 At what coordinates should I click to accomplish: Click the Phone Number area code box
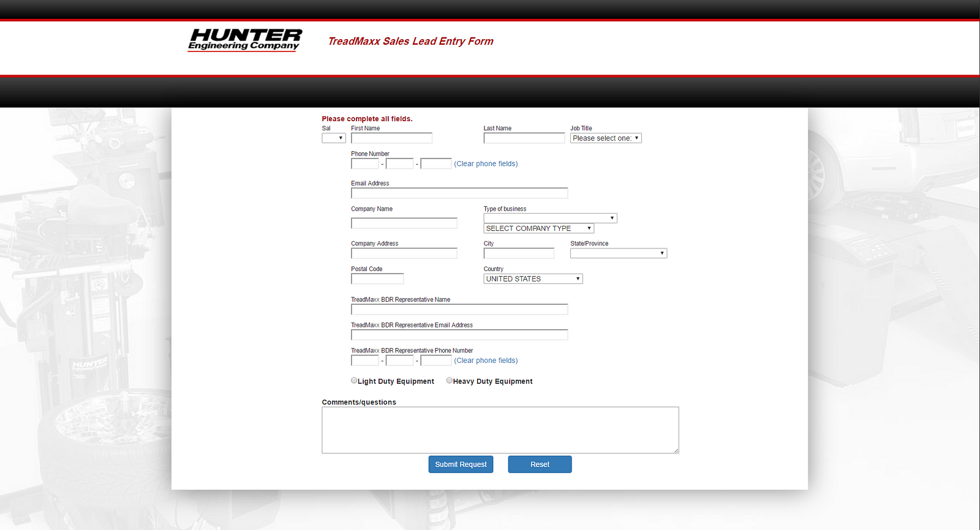[x=365, y=163]
